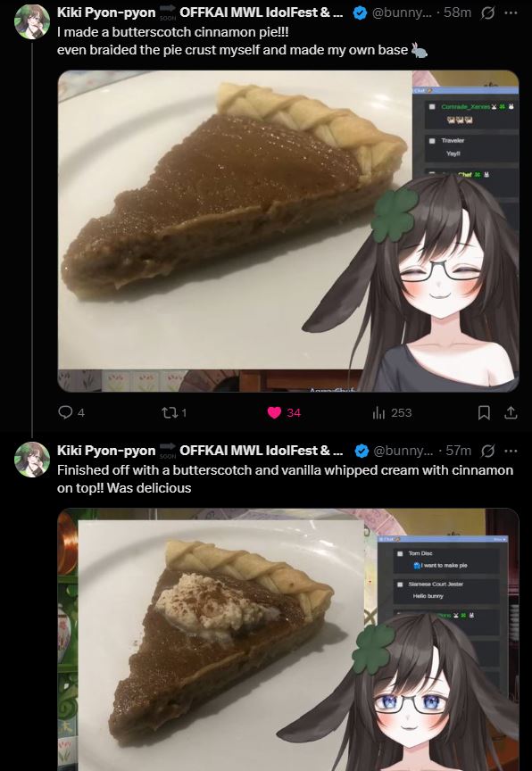Open the 58m timestamp link
Viewport: 532px width, 771px height.
(457, 12)
